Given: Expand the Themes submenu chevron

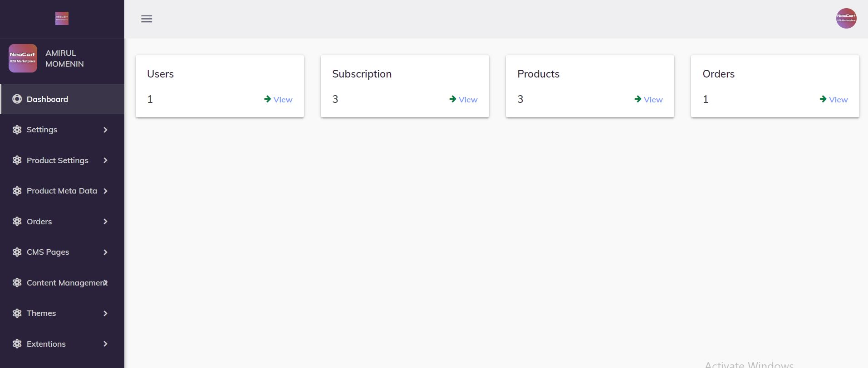Looking at the screenshot, I should pos(105,314).
